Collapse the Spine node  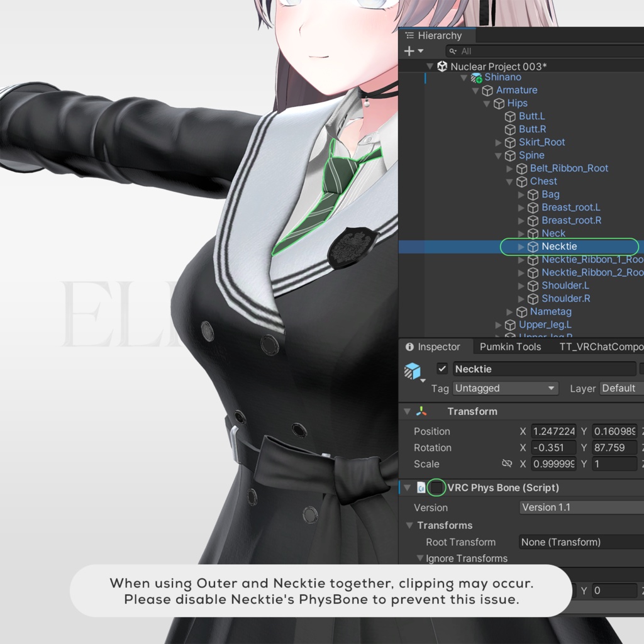click(x=498, y=156)
